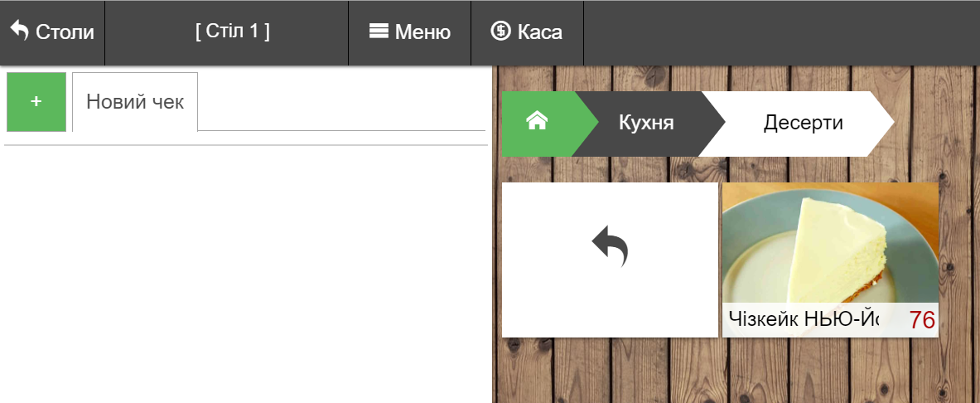Click the Столи label to return to tables

click(x=65, y=32)
